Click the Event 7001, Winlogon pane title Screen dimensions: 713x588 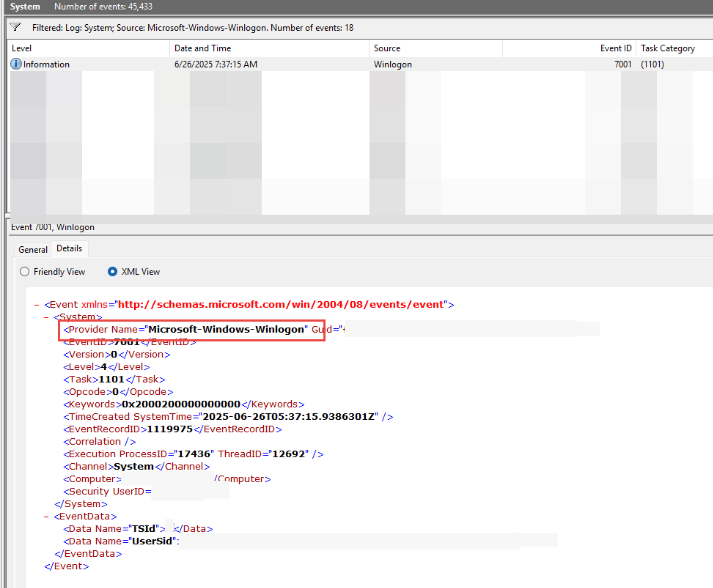53,227
